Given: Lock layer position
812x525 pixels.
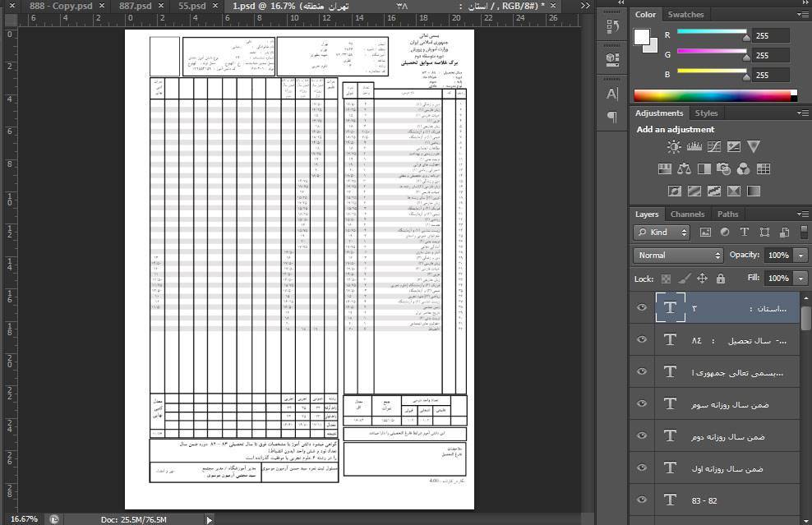Looking at the screenshot, I should (702, 279).
